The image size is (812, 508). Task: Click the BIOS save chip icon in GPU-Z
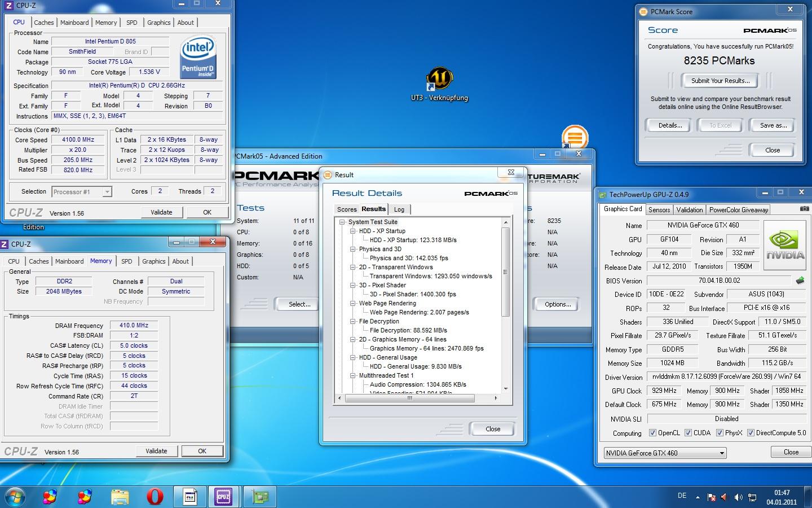tap(800, 281)
